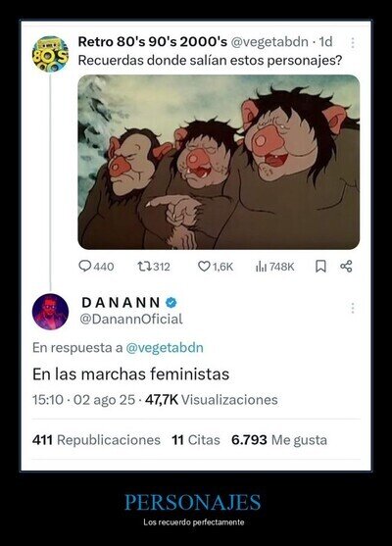Open the view analytics icon showing 748K
Viewport: 392px width, 546px height.
(x=261, y=267)
